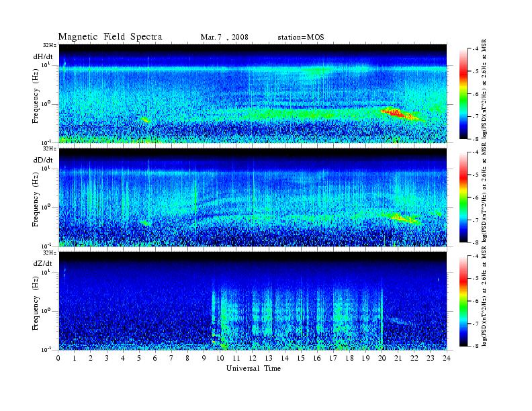Image resolution: width=532 pixels, height=411 pixels.
Task: Click hour 19 on the Universal Time axis
Action: [365, 358]
